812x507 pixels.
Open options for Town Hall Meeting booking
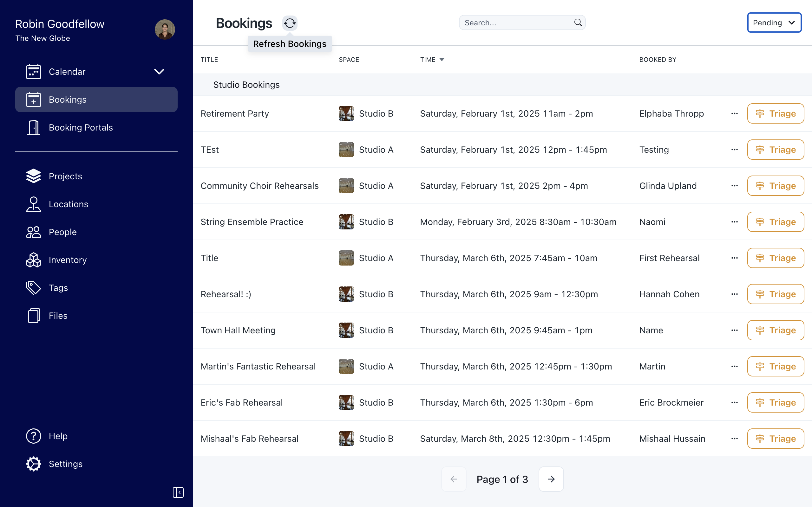point(734,330)
